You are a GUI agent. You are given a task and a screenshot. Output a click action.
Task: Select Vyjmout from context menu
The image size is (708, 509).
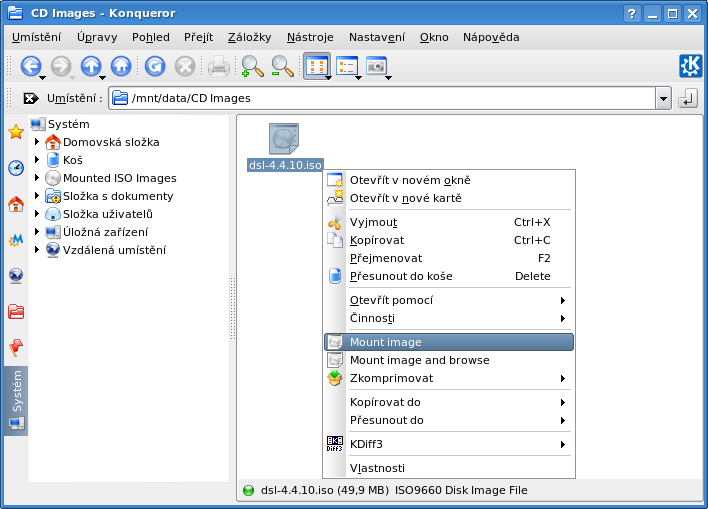coord(449,222)
